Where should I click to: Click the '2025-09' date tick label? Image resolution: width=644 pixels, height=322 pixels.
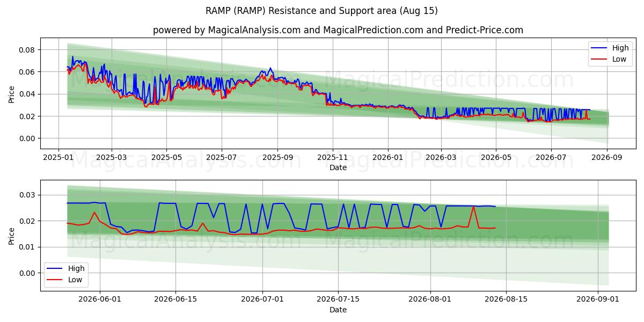tap(277, 158)
